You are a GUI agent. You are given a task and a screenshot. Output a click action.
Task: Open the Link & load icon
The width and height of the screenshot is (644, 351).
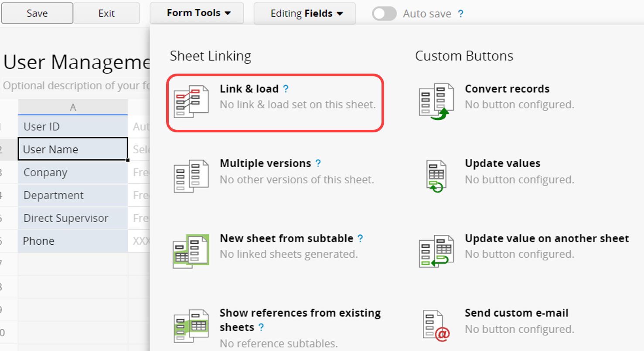(191, 102)
